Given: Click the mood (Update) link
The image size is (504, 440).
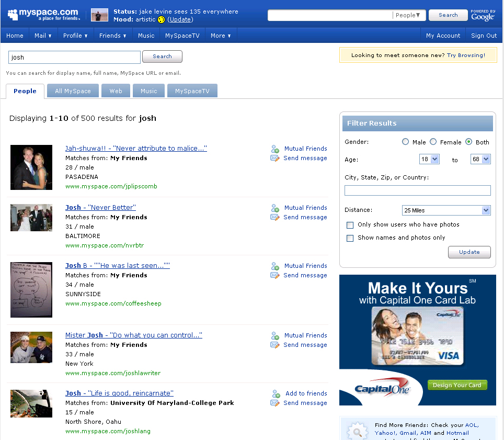Looking at the screenshot, I should [180, 20].
